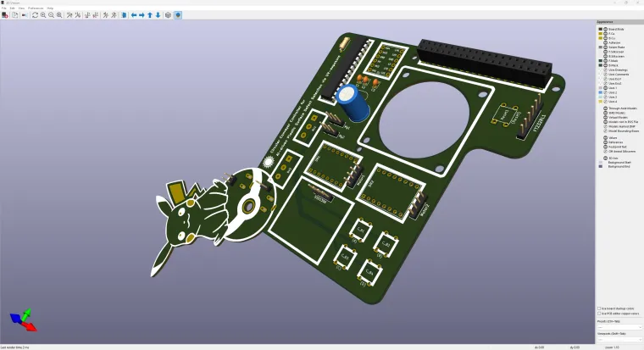The height and width of the screenshot is (350, 644).
Task: Pan the board down with arrow icon
Action: click(x=158, y=15)
